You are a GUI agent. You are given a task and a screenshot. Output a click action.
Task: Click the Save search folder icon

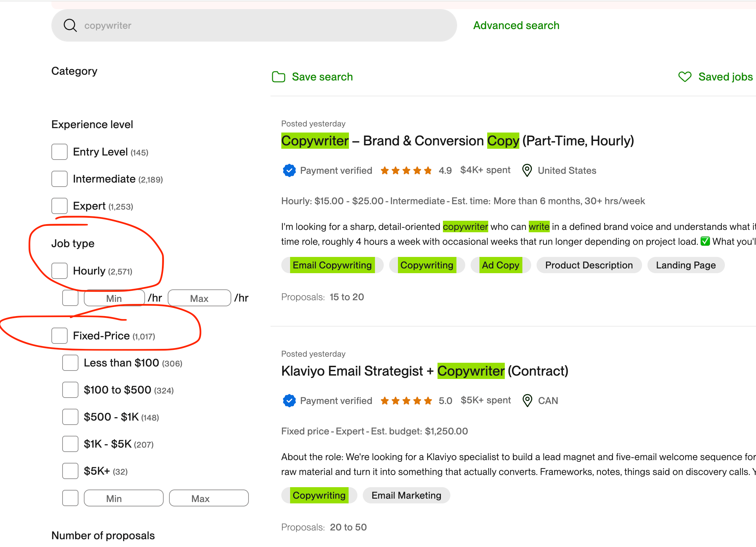pos(279,77)
